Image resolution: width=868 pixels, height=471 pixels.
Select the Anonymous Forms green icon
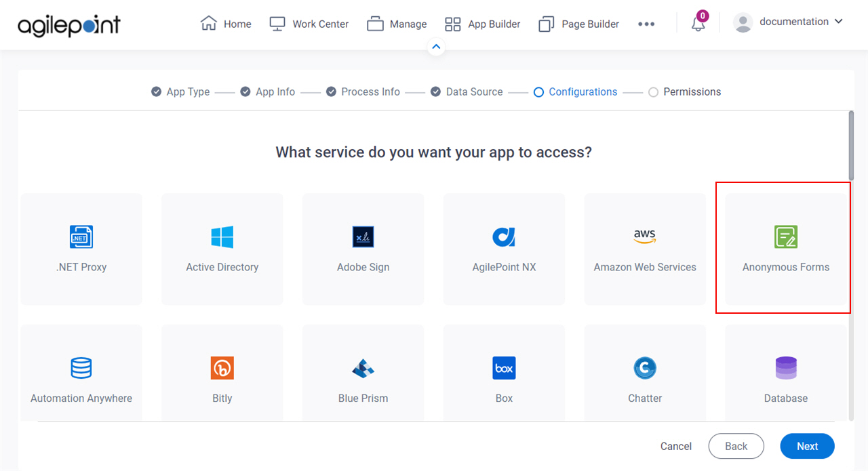click(x=786, y=237)
